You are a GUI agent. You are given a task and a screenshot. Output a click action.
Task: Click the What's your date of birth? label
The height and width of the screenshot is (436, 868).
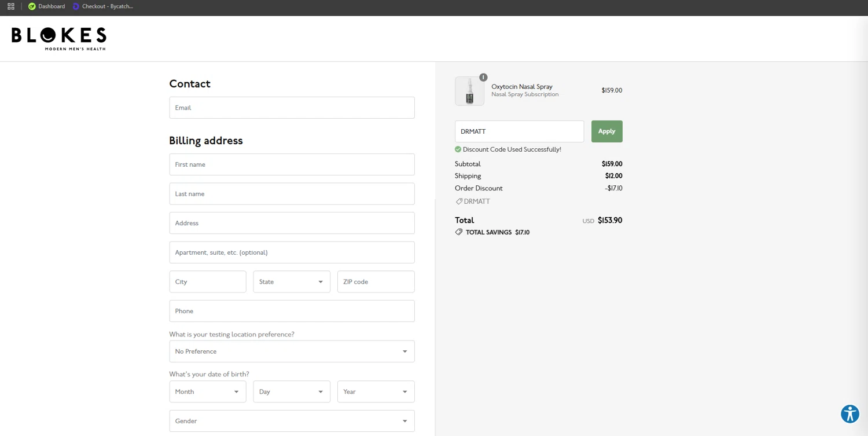point(209,374)
